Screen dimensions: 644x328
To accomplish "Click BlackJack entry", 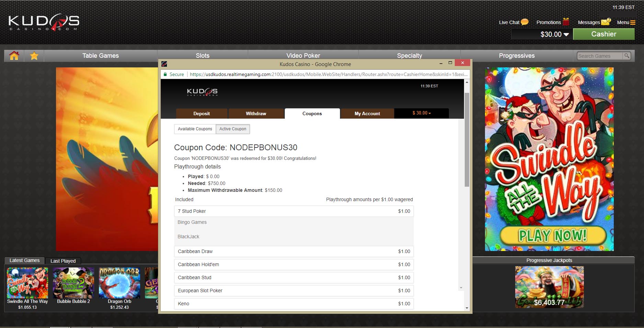I will tap(188, 237).
